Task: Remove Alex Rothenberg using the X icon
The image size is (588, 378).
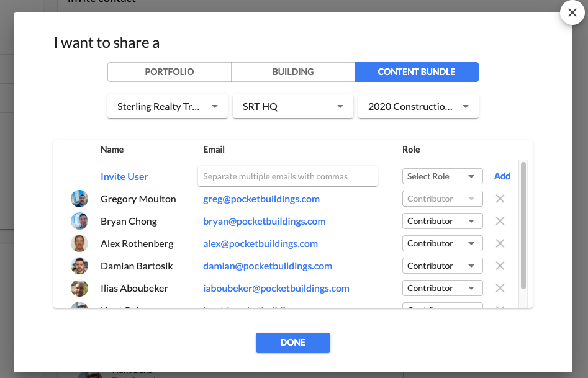Action: click(x=500, y=244)
